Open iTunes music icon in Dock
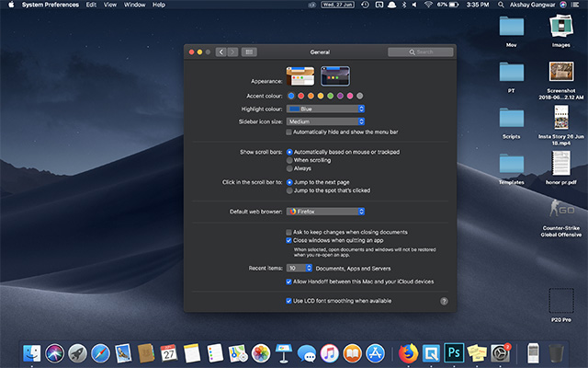Image resolution: width=588 pixels, height=368 pixels. pos(329,353)
